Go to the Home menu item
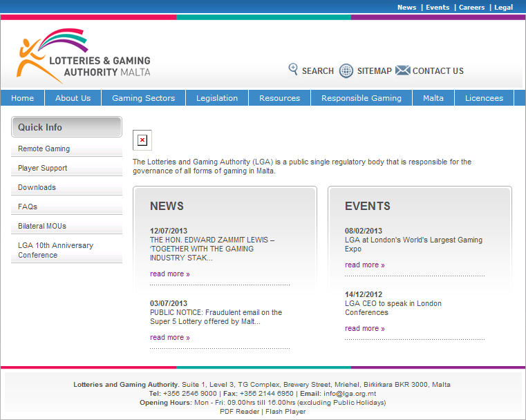This screenshot has width=526, height=420. coord(23,98)
